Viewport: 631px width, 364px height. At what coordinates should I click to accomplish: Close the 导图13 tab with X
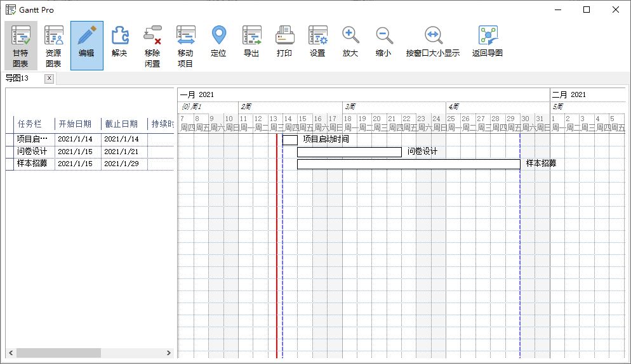pos(50,78)
